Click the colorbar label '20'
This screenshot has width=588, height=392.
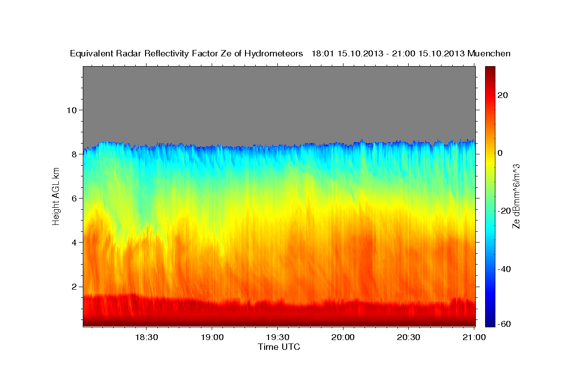pyautogui.click(x=503, y=95)
